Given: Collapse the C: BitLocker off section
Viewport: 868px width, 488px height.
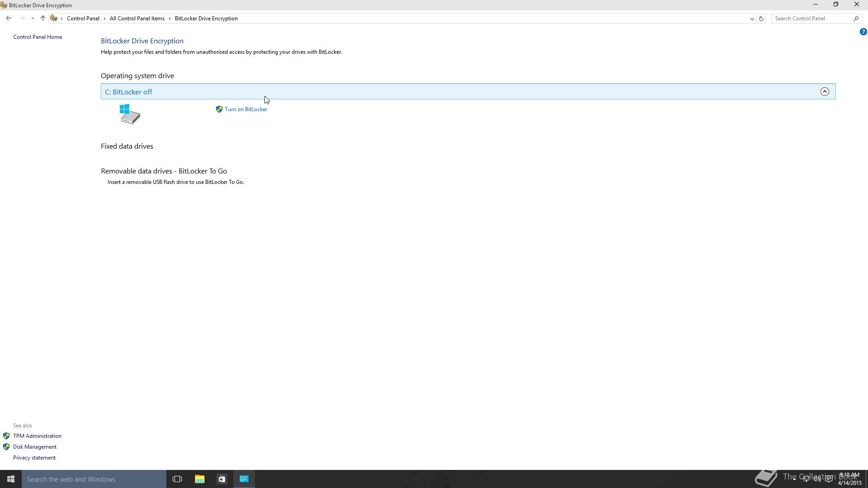Looking at the screenshot, I should (825, 92).
